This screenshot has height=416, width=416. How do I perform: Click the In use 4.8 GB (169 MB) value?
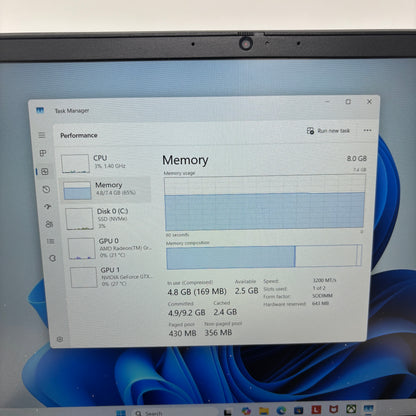click(x=197, y=292)
